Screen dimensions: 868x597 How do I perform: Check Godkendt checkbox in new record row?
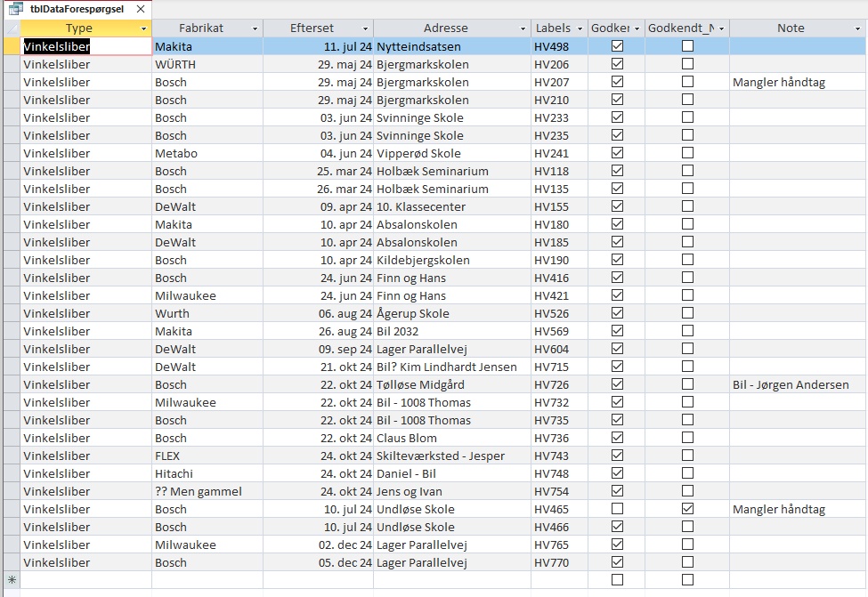coord(617,579)
